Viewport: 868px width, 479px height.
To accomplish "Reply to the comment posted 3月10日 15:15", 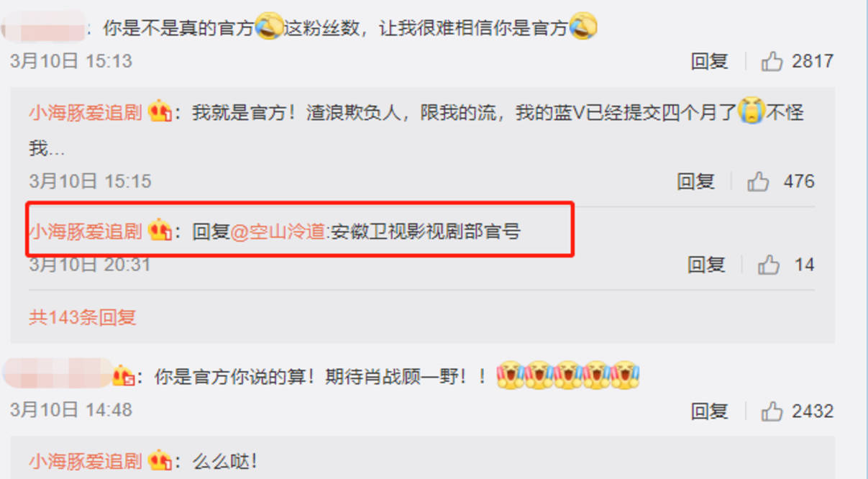I will pyautogui.click(x=695, y=181).
